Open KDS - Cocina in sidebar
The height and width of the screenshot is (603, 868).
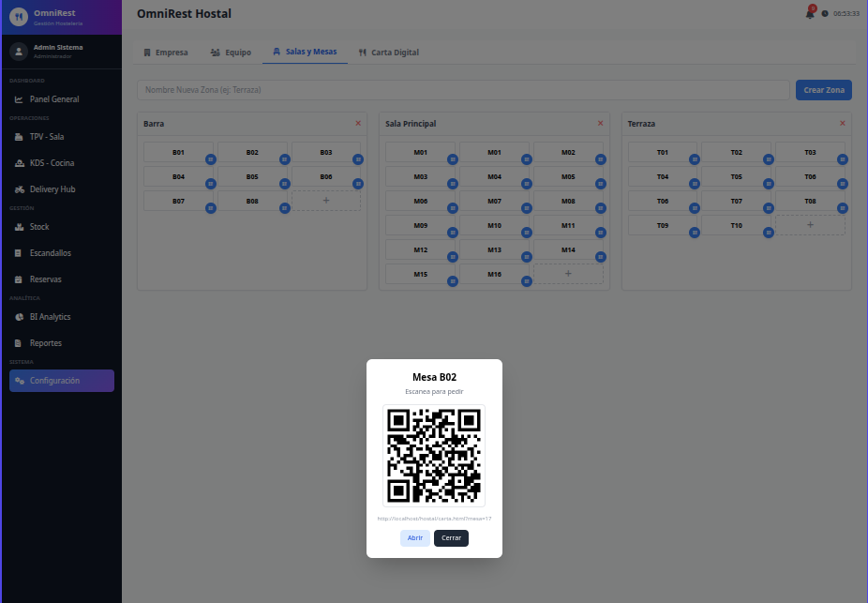click(52, 163)
